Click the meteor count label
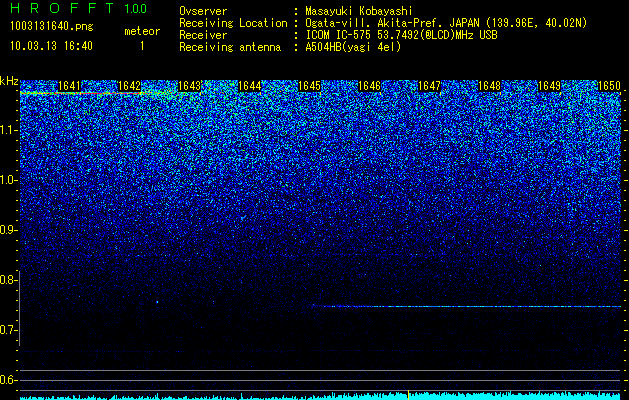Viewport: 629px width, 400px height. 142,31
